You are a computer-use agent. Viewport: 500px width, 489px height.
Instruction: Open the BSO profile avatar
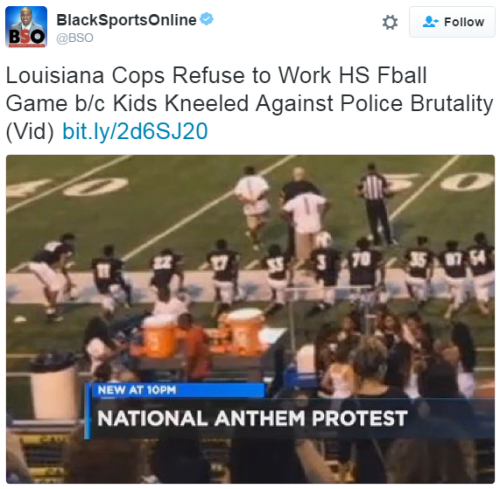pyautogui.click(x=26, y=27)
